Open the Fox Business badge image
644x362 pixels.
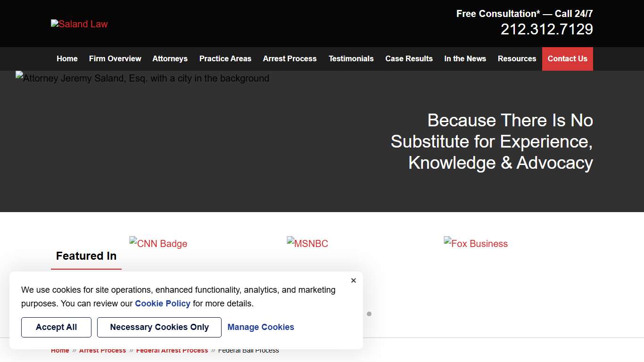pyautogui.click(x=476, y=244)
